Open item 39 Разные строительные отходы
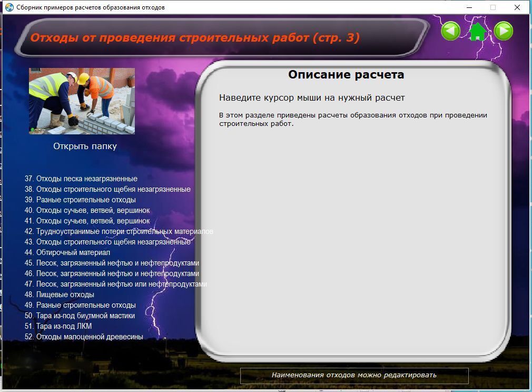The image size is (532, 392). pyautogui.click(x=80, y=200)
